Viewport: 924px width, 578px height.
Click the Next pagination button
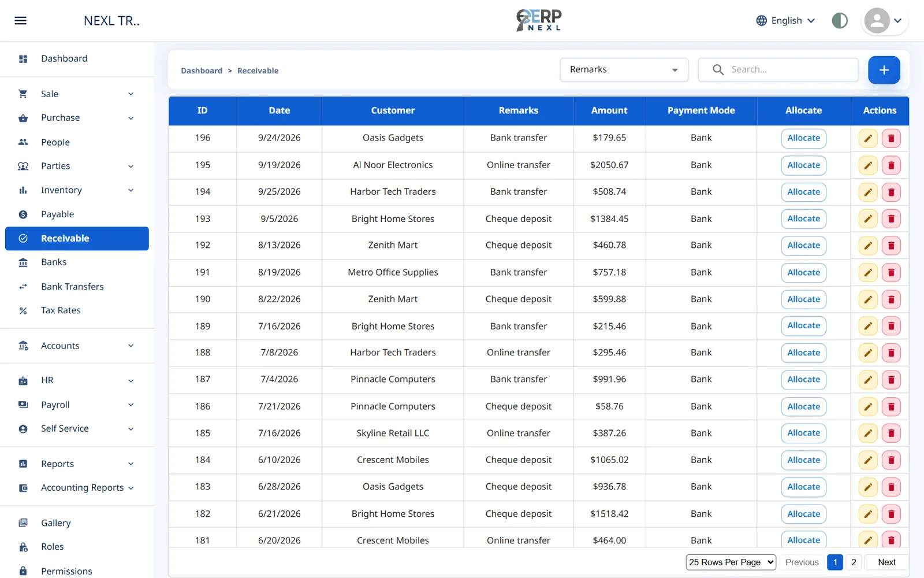click(x=886, y=562)
